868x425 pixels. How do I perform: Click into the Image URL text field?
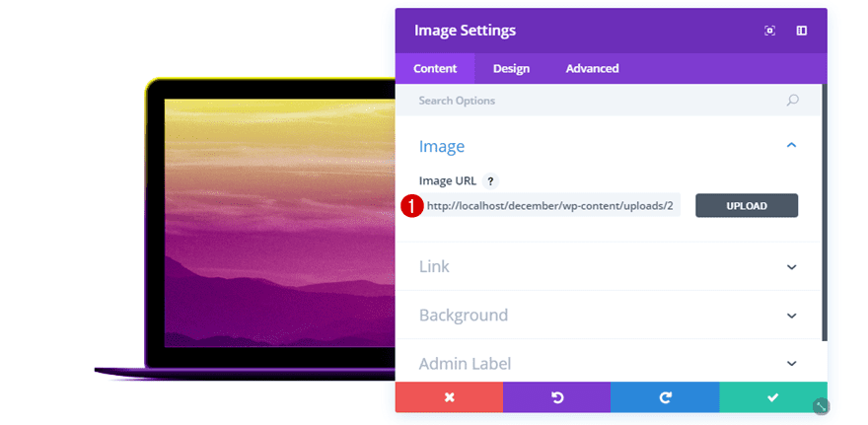pyautogui.click(x=550, y=205)
